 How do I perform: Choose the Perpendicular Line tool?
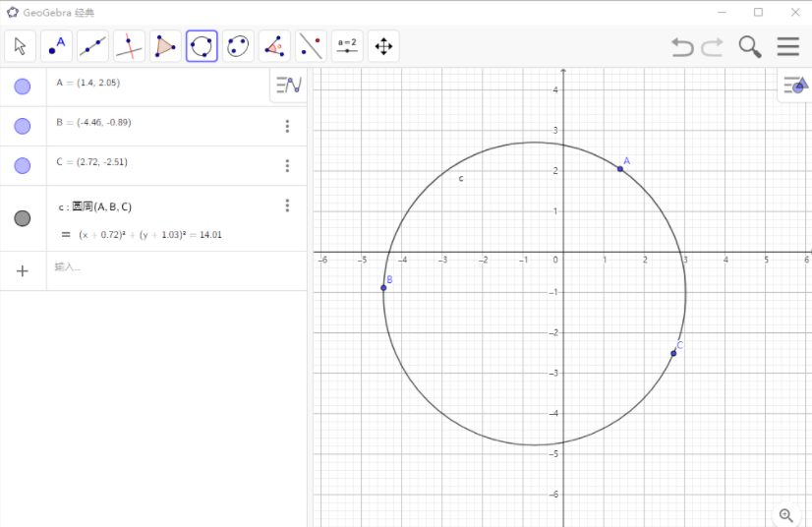click(129, 46)
